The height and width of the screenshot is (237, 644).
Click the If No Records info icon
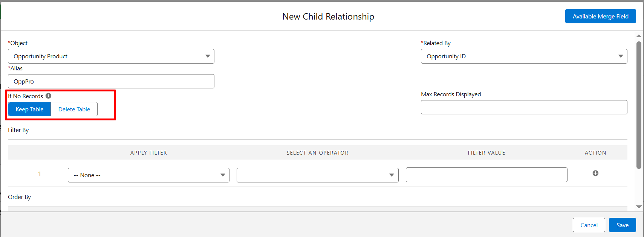click(48, 96)
